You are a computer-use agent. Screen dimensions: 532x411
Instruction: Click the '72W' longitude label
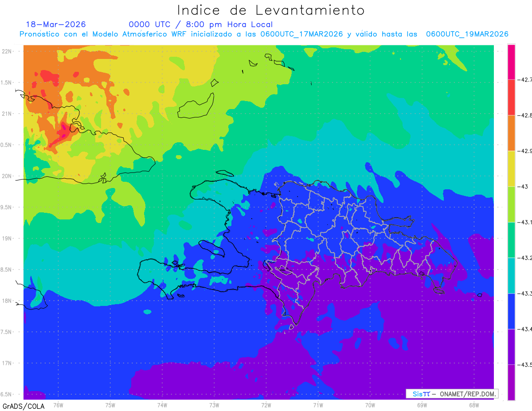(266, 405)
